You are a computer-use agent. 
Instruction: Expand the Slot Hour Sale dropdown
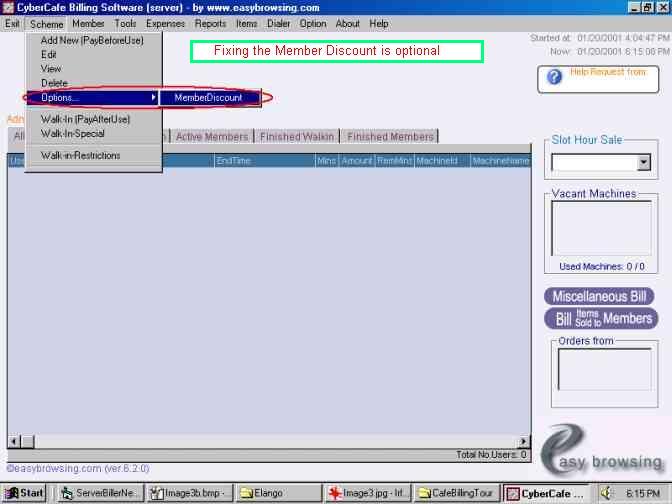643,162
